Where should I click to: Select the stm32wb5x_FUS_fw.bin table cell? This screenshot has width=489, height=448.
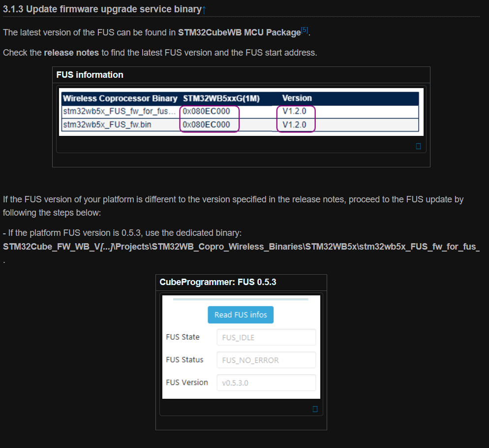(107, 125)
